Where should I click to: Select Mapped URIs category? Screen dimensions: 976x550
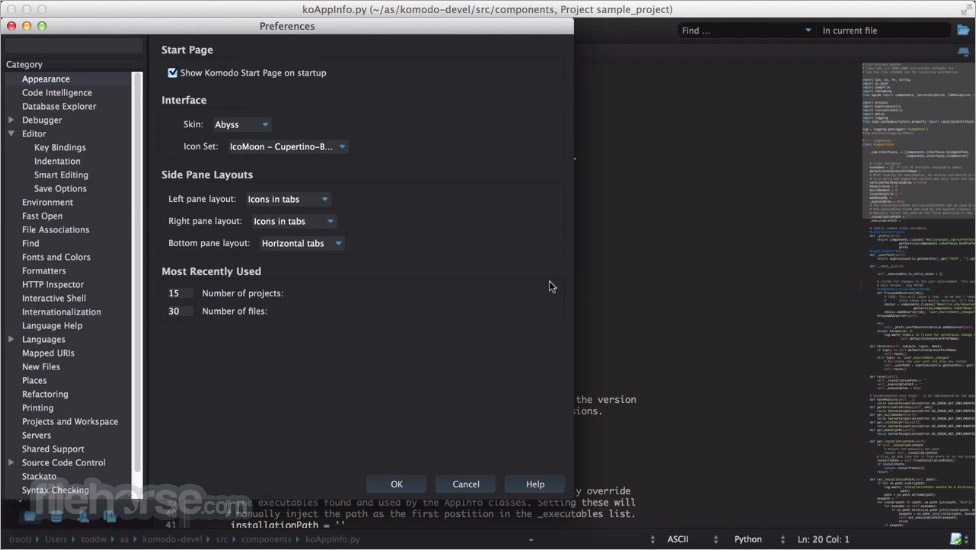48,353
